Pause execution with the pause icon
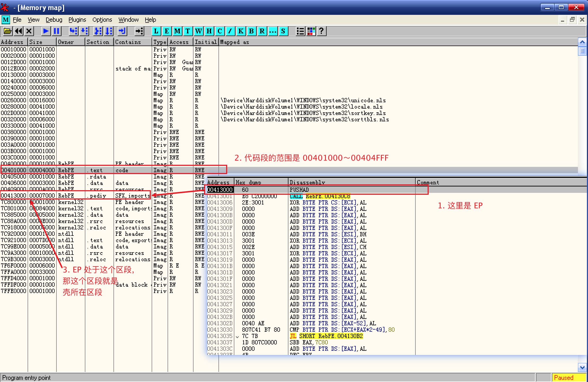 tap(56, 31)
